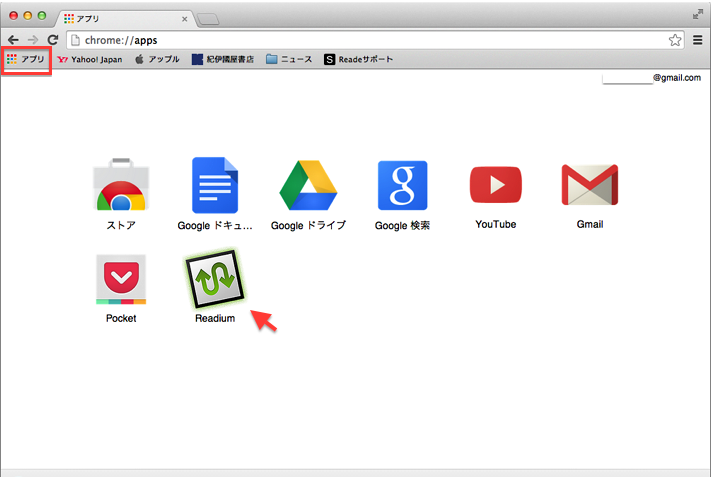Viewport: 711px width, 479px height.
Task: Go back with the back arrow
Action: coord(13,40)
